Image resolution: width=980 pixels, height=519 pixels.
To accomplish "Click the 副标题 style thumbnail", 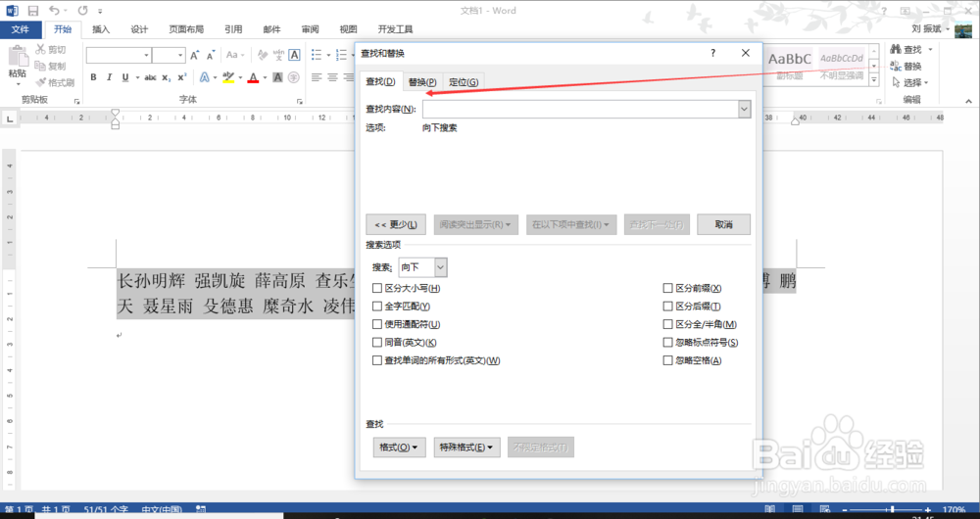I will tap(789, 65).
